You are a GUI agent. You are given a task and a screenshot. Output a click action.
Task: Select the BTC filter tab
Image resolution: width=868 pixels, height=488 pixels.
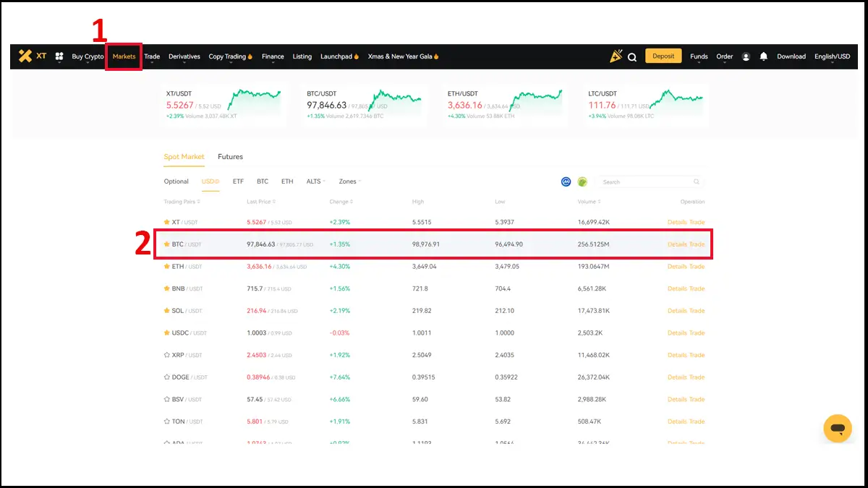(263, 181)
